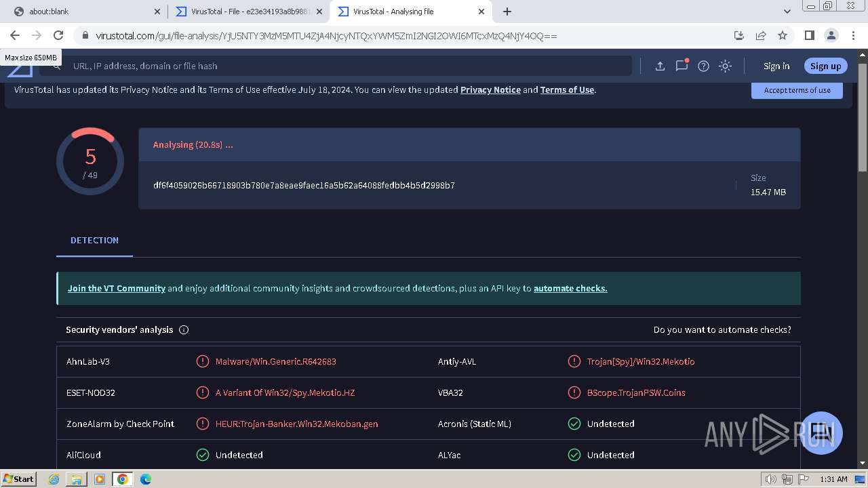The image size is (868, 488).
Task: Click the browser address bar URL
Action: [326, 36]
